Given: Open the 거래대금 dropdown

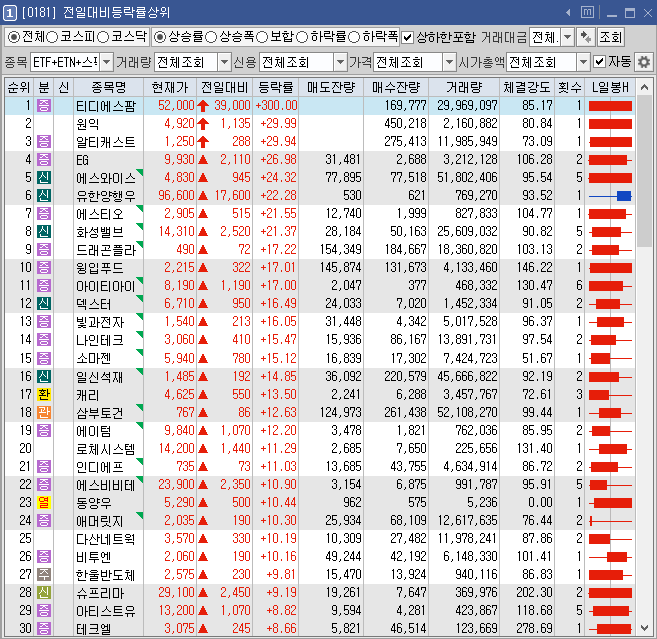Looking at the screenshot, I should [x=567, y=37].
